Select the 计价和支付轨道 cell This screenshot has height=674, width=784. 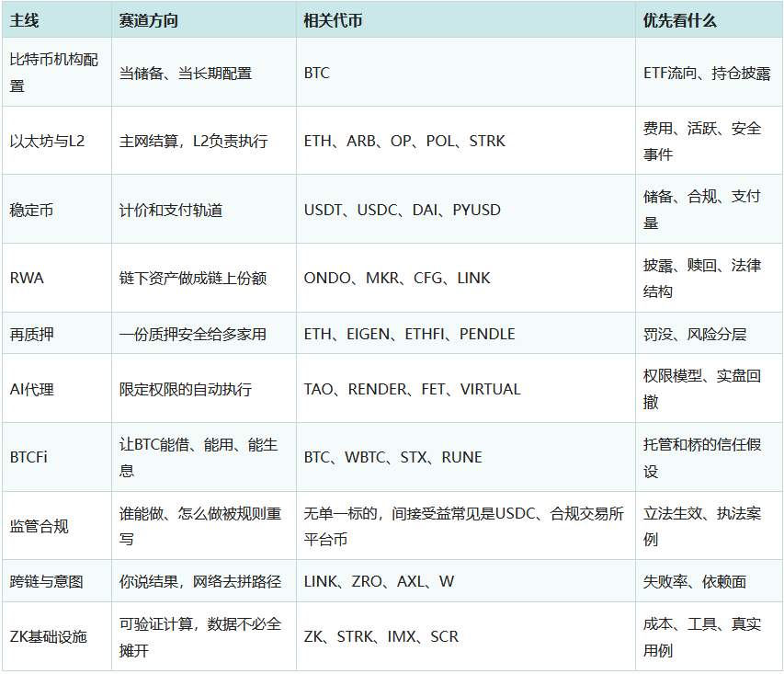pos(204,209)
